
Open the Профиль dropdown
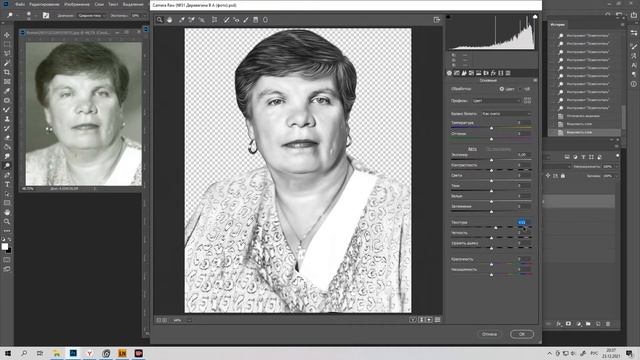[x=496, y=100]
